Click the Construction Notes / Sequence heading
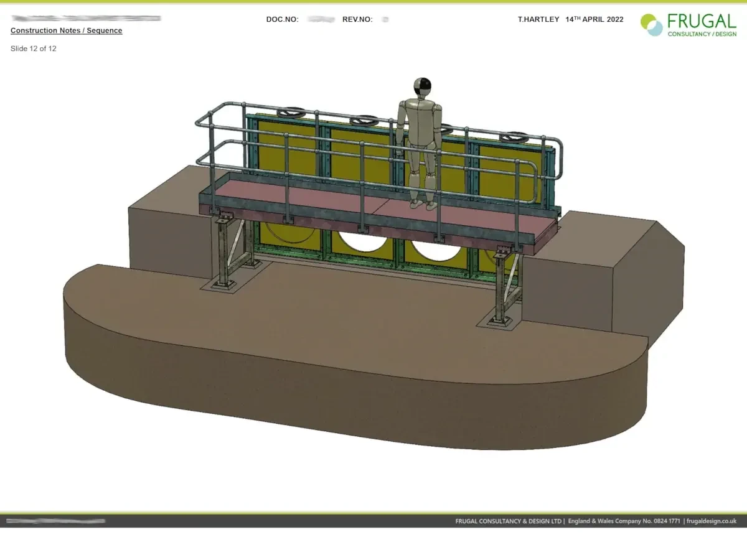747x560 pixels. pos(67,30)
